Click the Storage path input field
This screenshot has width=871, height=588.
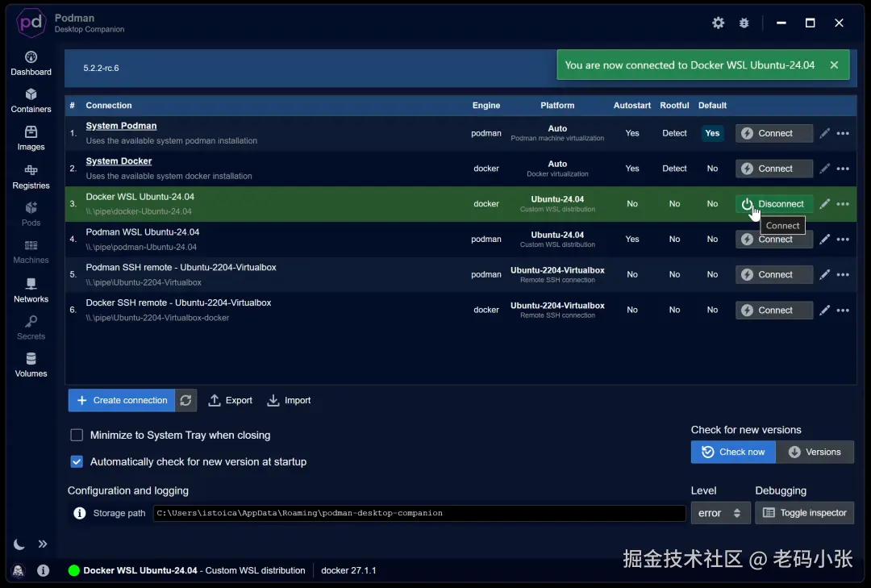tap(419, 513)
